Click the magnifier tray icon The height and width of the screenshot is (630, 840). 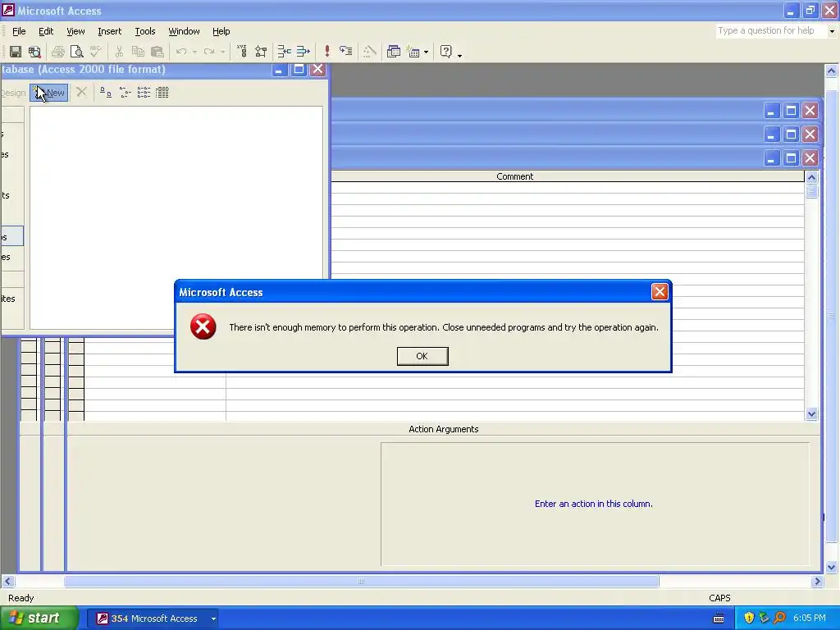pyautogui.click(x=780, y=619)
